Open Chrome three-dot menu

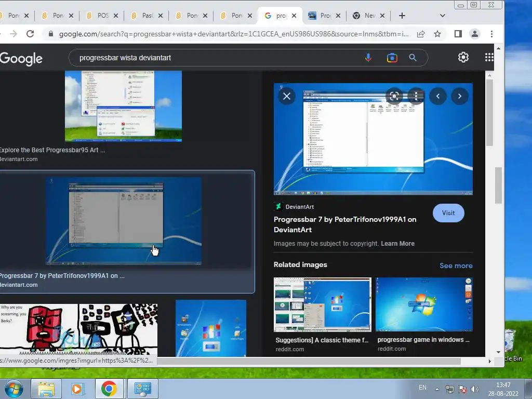pyautogui.click(x=491, y=34)
